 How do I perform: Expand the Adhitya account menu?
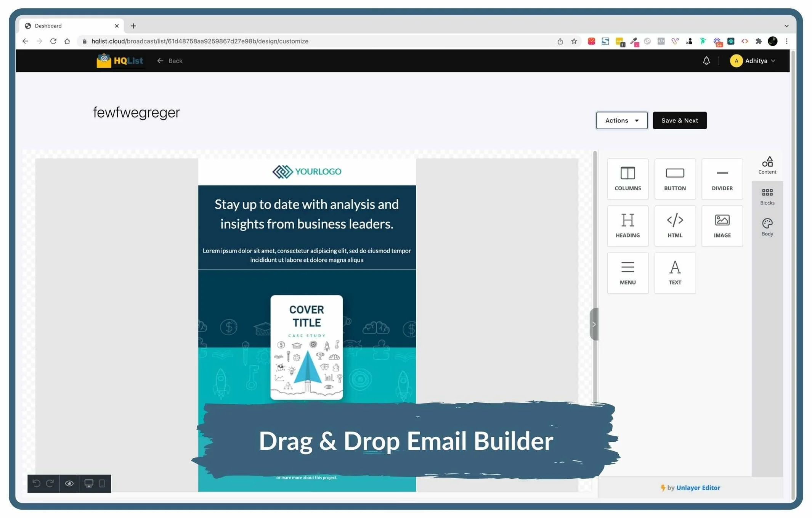tap(753, 61)
